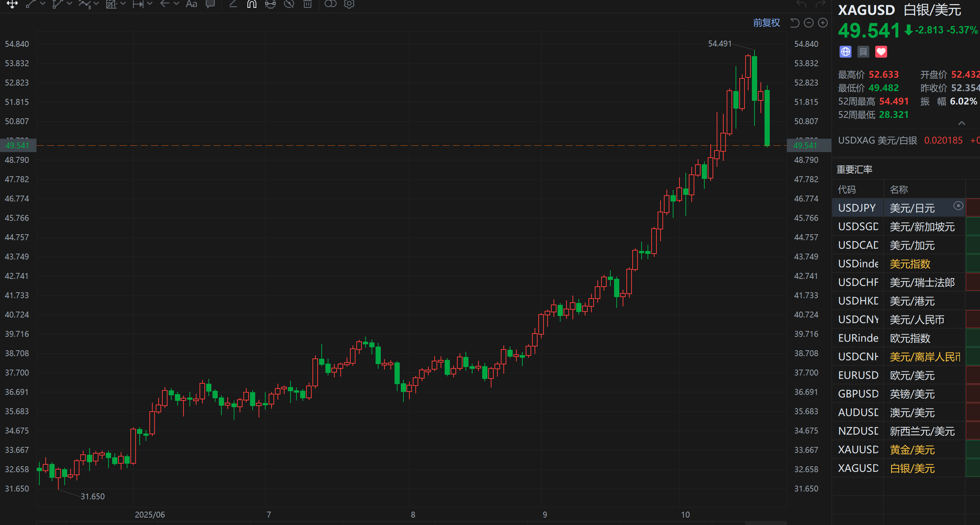Screen dimensions: 980x525
Task: Click the trash delete drawings icon
Action: point(307,4)
